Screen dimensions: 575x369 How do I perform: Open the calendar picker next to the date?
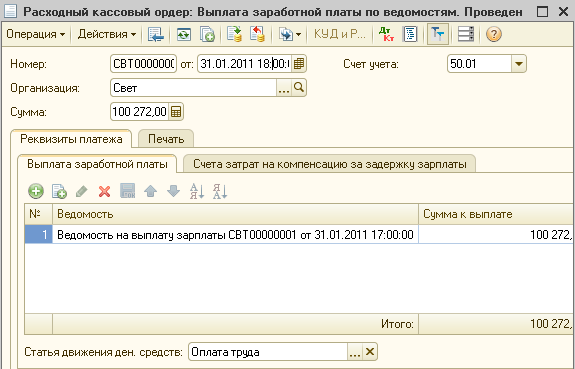point(299,64)
